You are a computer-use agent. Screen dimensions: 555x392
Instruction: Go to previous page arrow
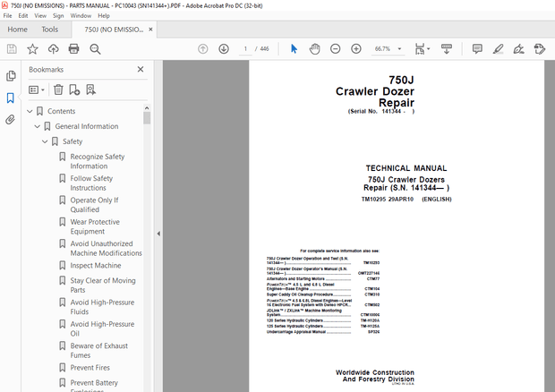pos(203,49)
